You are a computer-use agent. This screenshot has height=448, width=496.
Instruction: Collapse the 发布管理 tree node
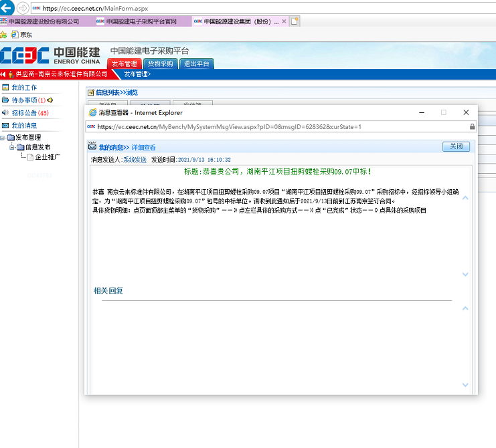click(x=3, y=138)
